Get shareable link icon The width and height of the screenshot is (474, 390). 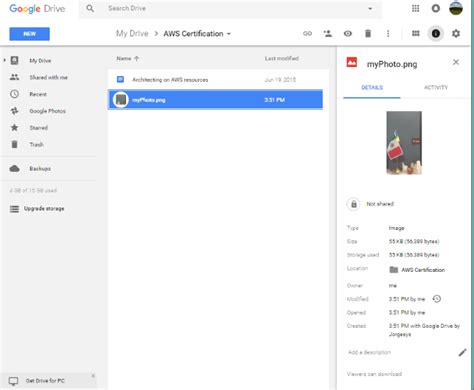coord(307,33)
